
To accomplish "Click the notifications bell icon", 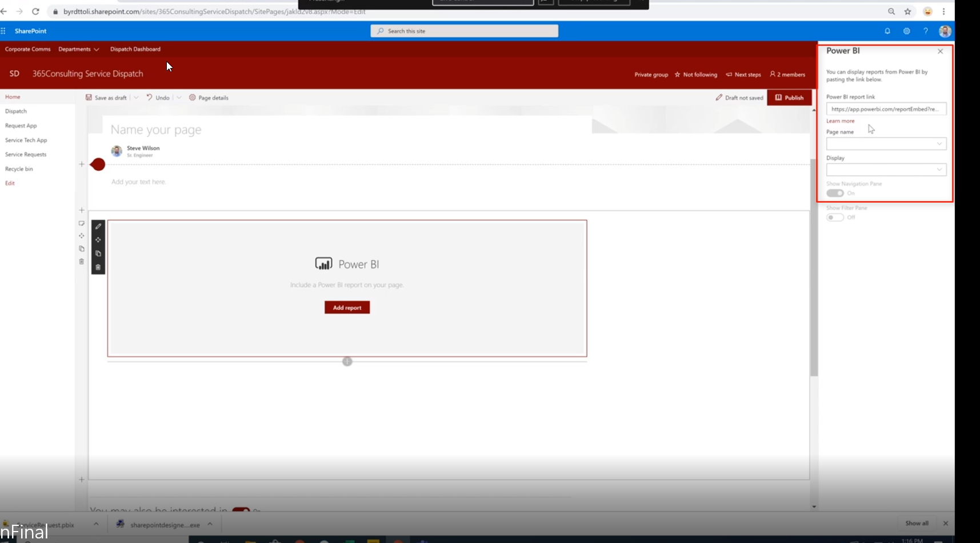I will point(887,31).
